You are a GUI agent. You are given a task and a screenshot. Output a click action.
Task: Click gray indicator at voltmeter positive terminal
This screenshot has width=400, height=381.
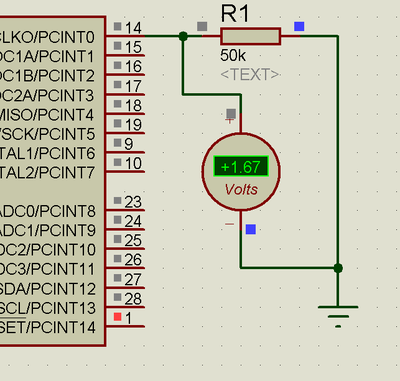point(231,114)
